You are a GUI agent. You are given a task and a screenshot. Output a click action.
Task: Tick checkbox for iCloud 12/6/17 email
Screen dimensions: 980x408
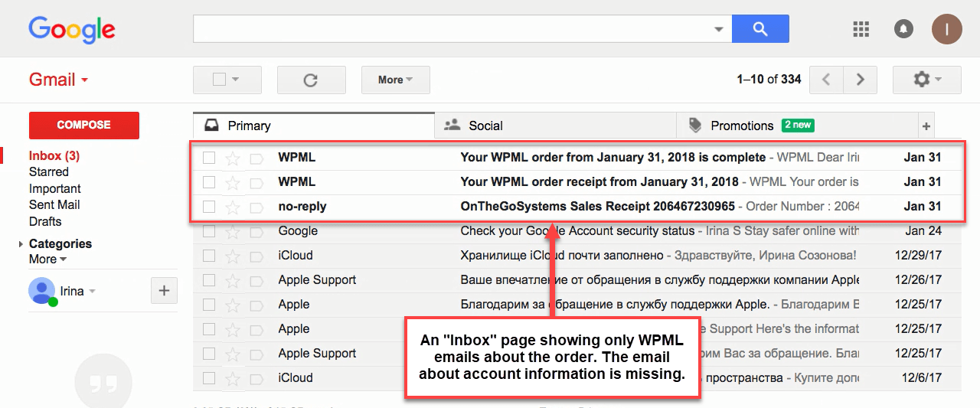(x=209, y=378)
